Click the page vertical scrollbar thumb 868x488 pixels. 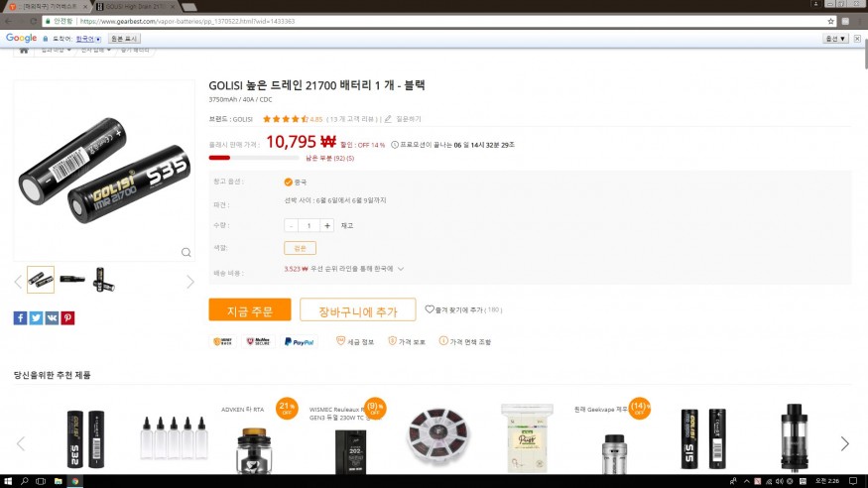pyautogui.click(x=865, y=54)
